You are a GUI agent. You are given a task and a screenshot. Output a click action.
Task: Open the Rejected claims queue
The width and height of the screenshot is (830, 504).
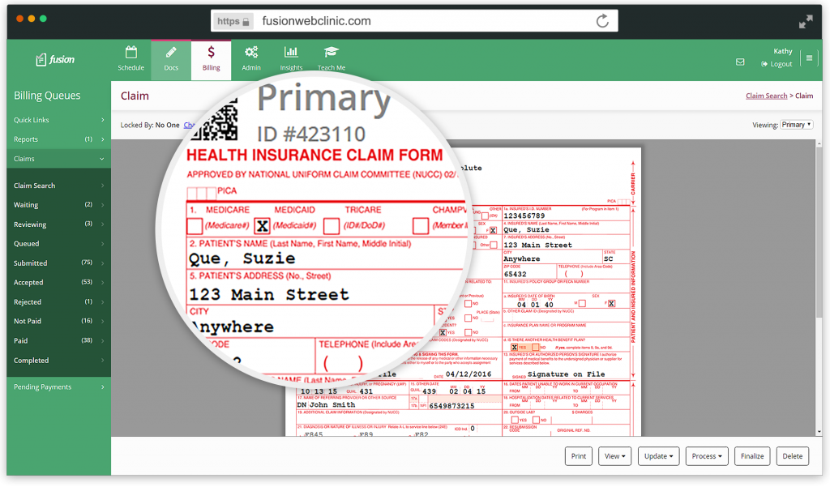tap(58, 301)
